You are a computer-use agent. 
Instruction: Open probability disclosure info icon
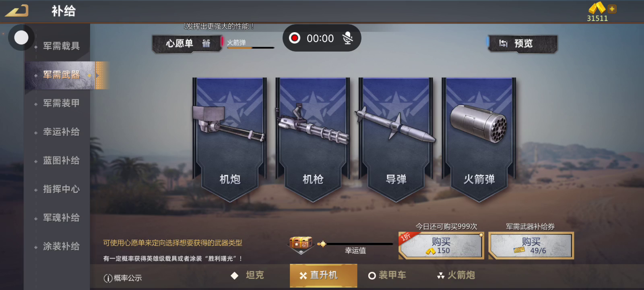(108, 278)
